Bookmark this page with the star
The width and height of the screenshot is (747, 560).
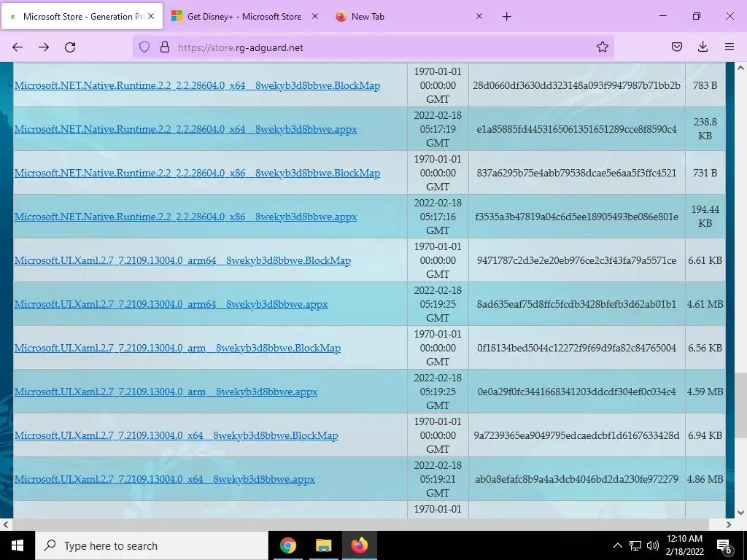tap(602, 47)
